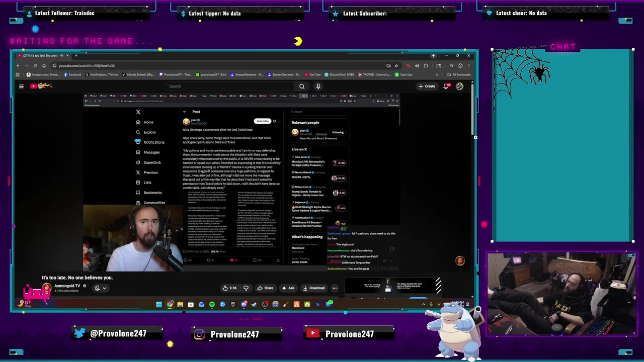Screen dimensions: 644x362
Task: Open the YouTube guide hamburger menu
Action: point(21,86)
